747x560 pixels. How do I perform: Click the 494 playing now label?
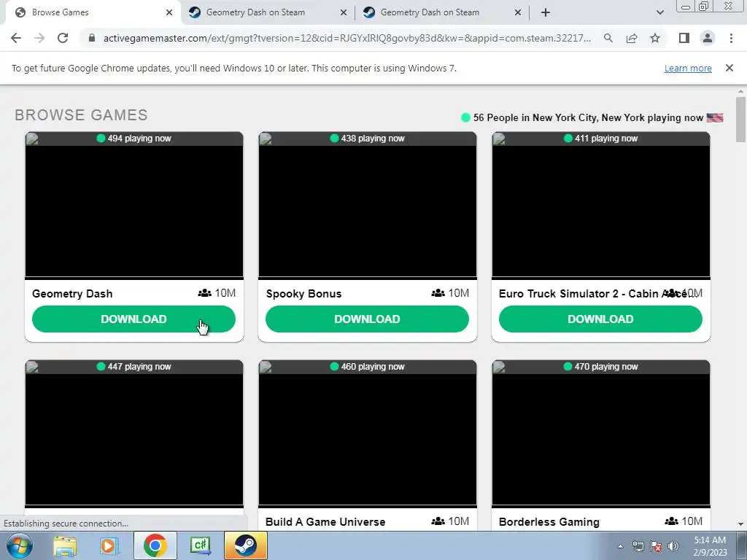134,139
